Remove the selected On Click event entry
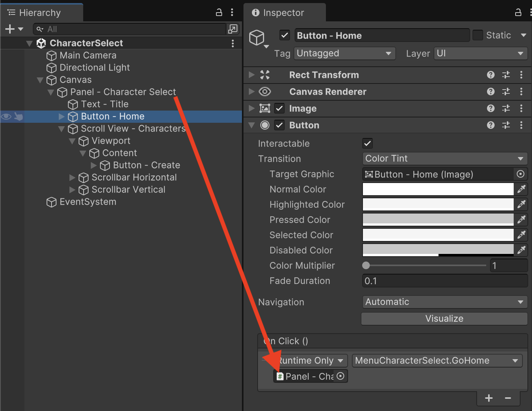 [x=508, y=398]
